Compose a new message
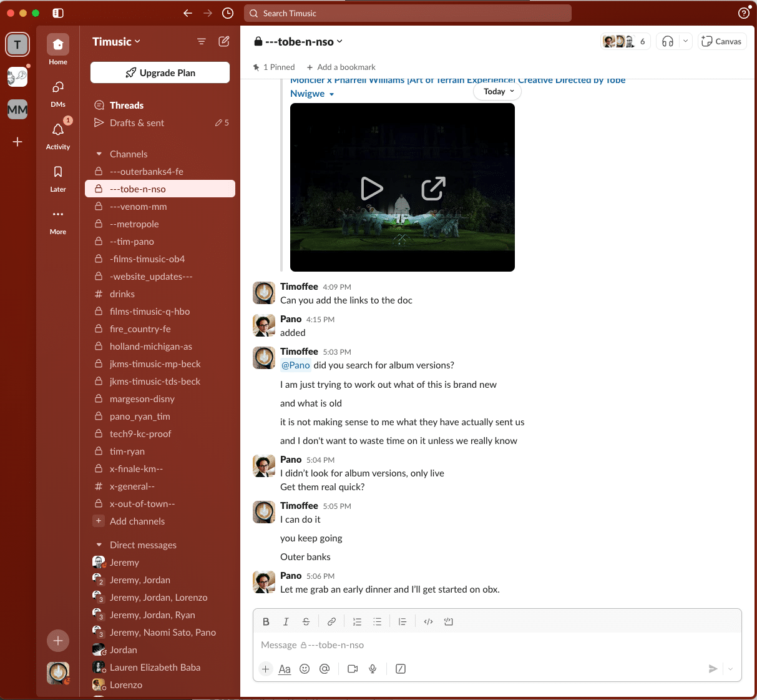 tap(223, 41)
